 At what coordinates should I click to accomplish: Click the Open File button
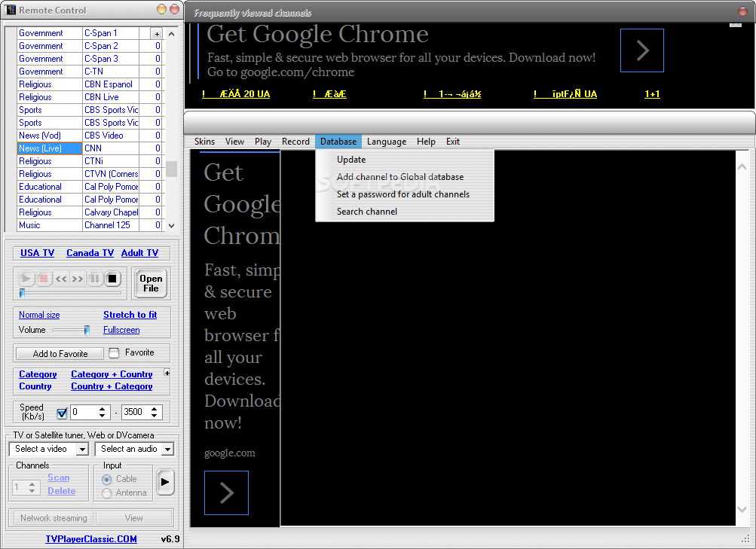point(151,284)
